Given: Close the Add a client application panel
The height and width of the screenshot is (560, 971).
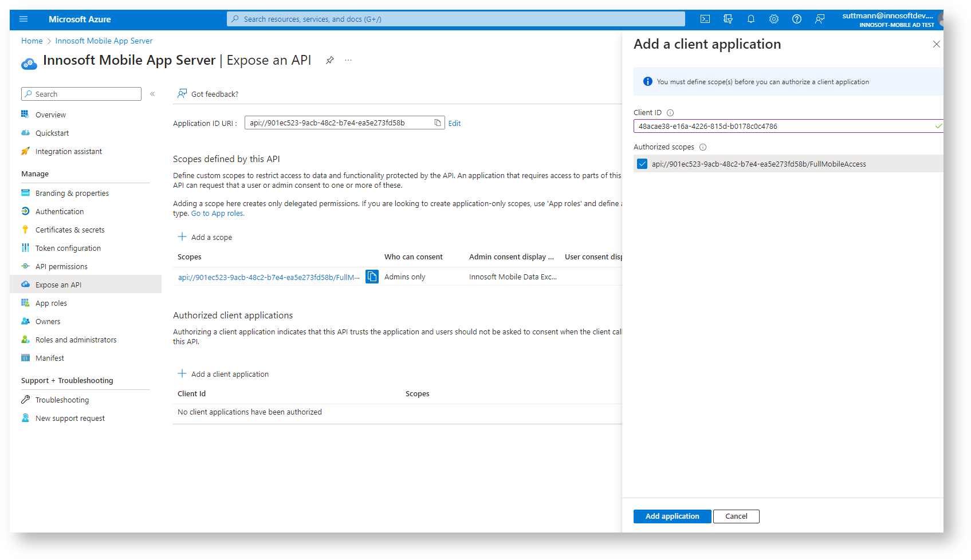Looking at the screenshot, I should (x=936, y=44).
